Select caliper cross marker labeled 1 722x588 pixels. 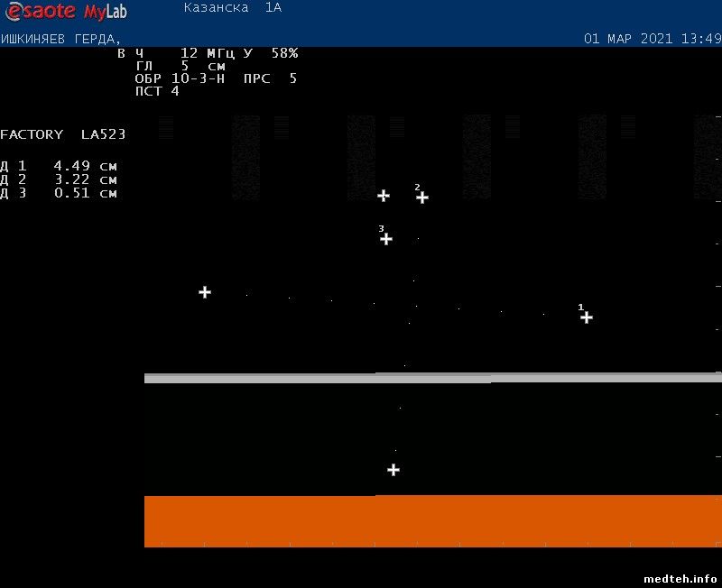coord(587,317)
